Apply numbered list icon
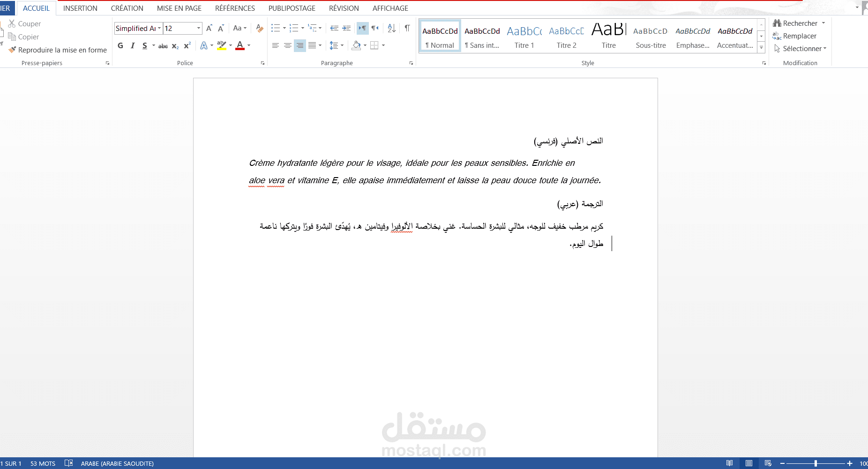Screen dimensions: 868x469 click(x=294, y=28)
